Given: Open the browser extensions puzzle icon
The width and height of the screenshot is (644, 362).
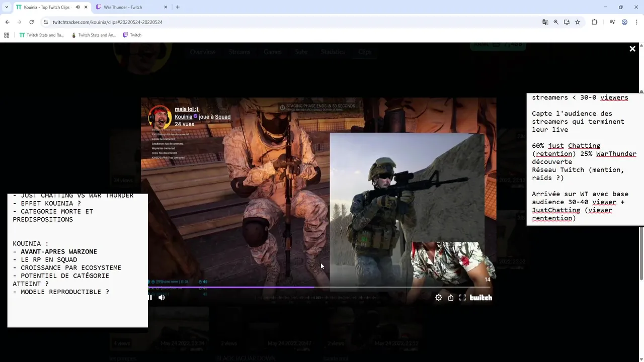Looking at the screenshot, I should 594,22.
